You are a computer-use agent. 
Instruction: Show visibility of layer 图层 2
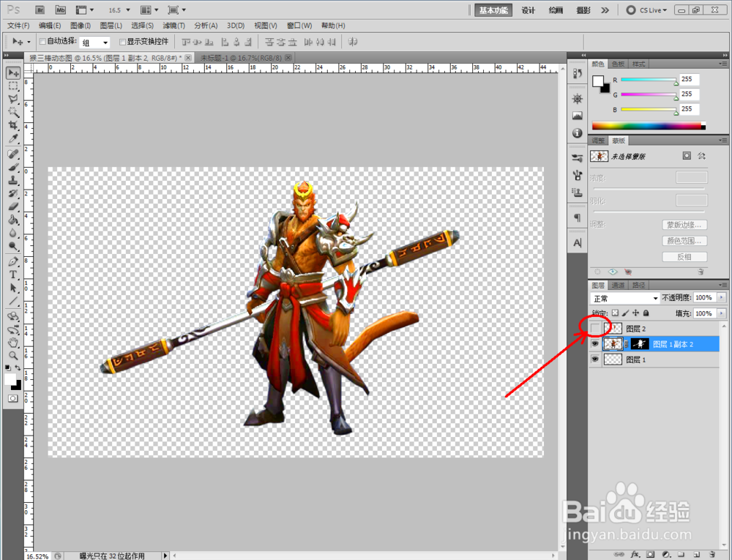tap(594, 329)
